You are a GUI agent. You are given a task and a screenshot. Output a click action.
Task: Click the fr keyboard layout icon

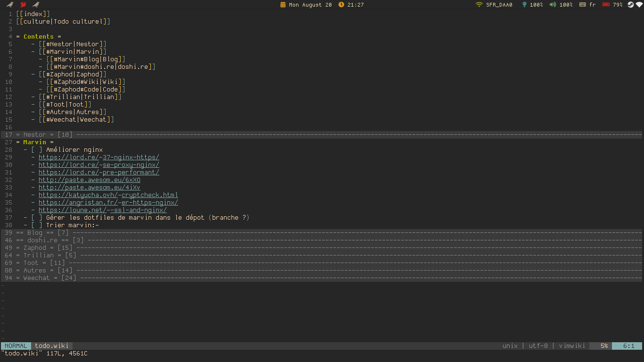pyautogui.click(x=584, y=4)
